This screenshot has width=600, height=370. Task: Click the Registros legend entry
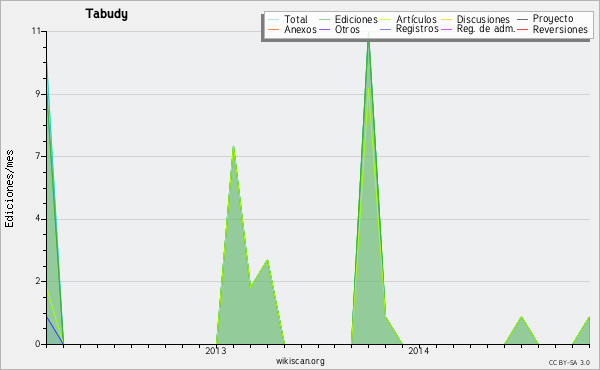click(x=417, y=29)
